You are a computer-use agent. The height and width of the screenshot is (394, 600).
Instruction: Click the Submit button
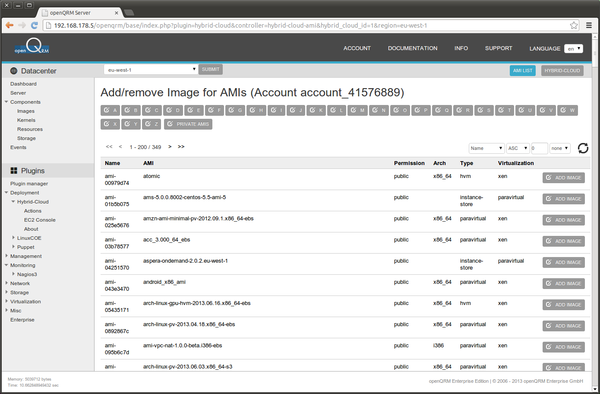point(210,70)
